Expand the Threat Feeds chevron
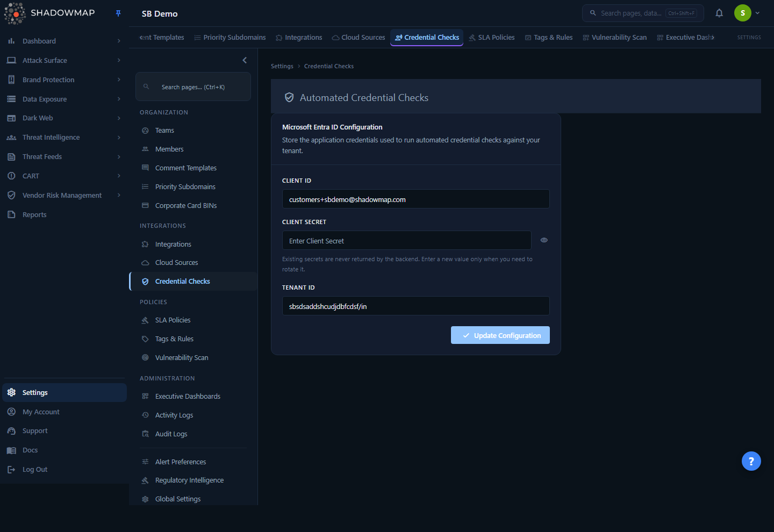This screenshot has height=532, width=774. pyautogui.click(x=119, y=157)
